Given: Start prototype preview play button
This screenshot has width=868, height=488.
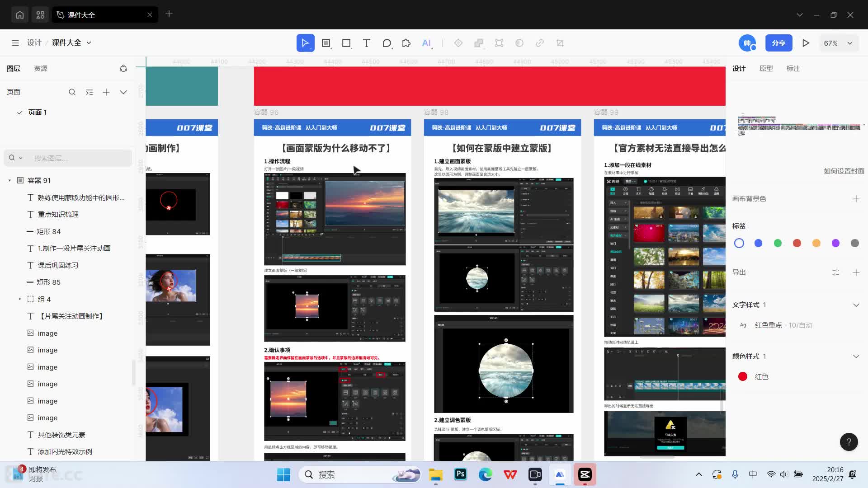Looking at the screenshot, I should [806, 43].
